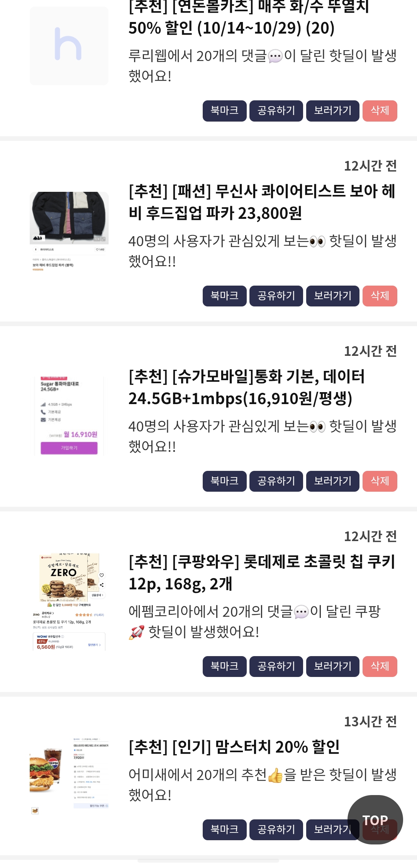Open the Sugar Mobile plan thumbnail
Image resolution: width=417 pixels, height=868 pixels.
point(69,416)
